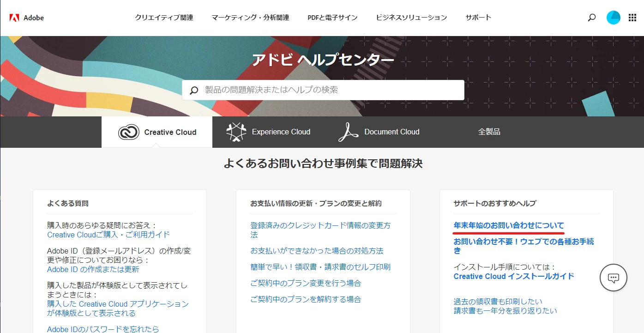644x333 pixels.
Task: Open 登録済みのクレジットカード情報の変更方法 link
Action: 320,230
